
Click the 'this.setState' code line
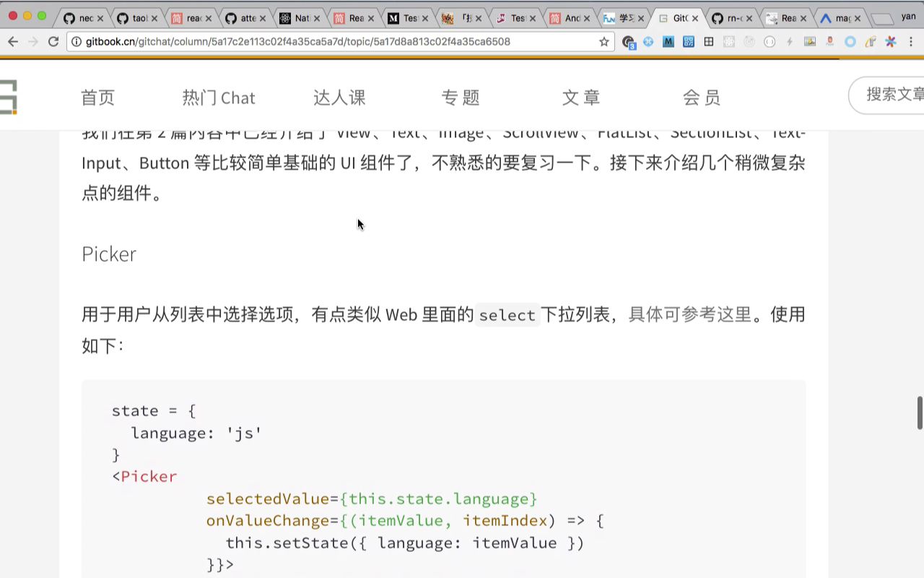pos(404,543)
